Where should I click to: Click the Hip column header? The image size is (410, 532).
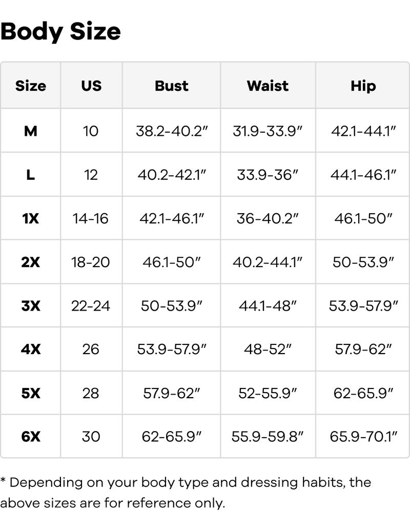pos(363,86)
